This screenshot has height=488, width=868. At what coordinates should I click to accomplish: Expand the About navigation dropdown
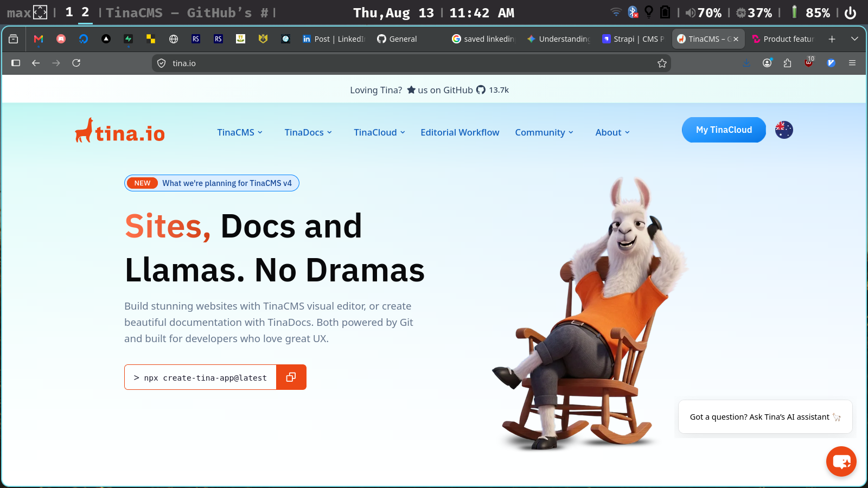coord(612,132)
